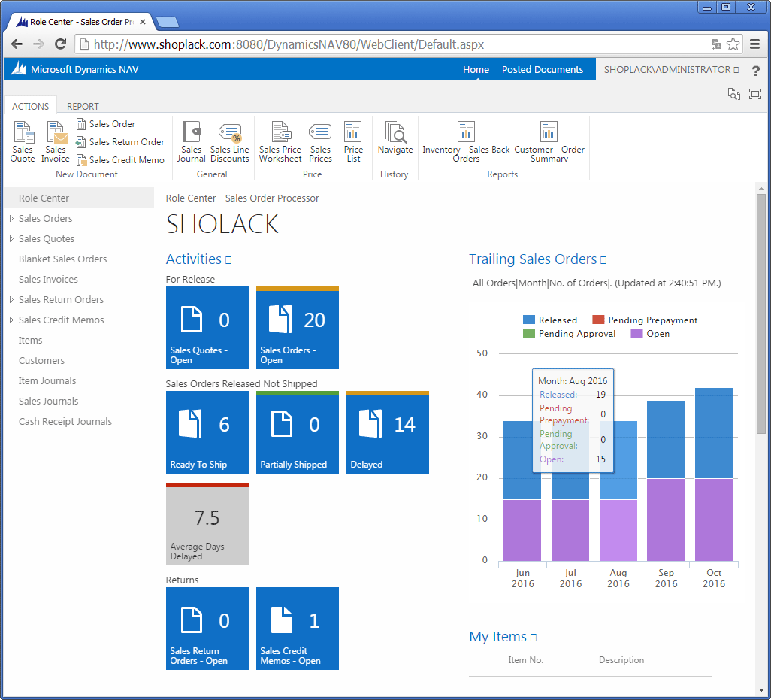Screen dimensions: 771x700
Task: Click the Navigate history icon
Action: click(x=395, y=132)
